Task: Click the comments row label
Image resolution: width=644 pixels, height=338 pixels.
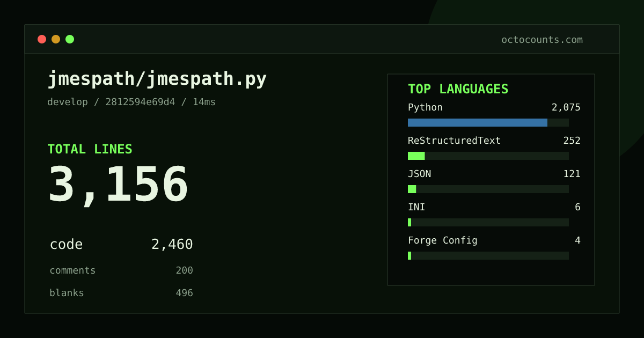Action: click(x=72, y=270)
